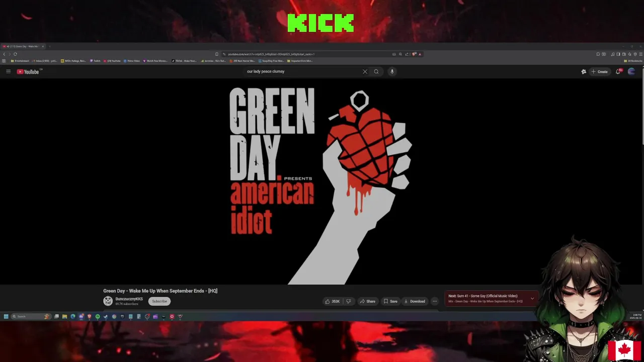Click the browser back arrow
The width and height of the screenshot is (644, 362).
pyautogui.click(x=4, y=54)
